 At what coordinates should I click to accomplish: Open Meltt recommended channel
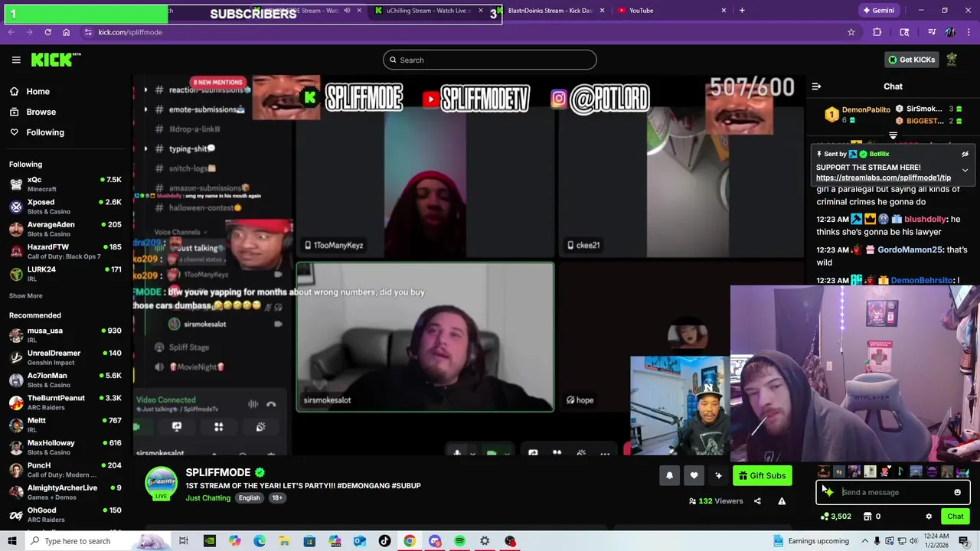[x=65, y=425]
